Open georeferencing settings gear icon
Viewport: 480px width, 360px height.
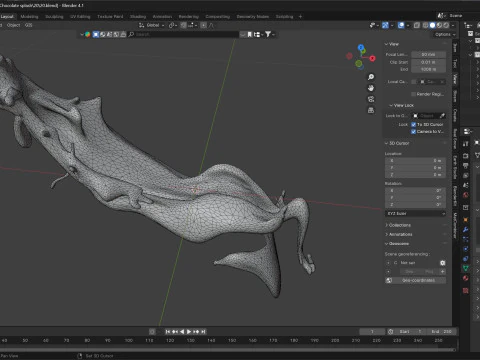coord(442,263)
